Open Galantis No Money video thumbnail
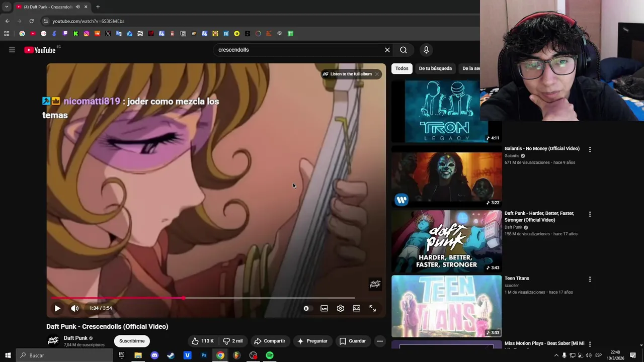This screenshot has height=362, width=644. [446, 176]
